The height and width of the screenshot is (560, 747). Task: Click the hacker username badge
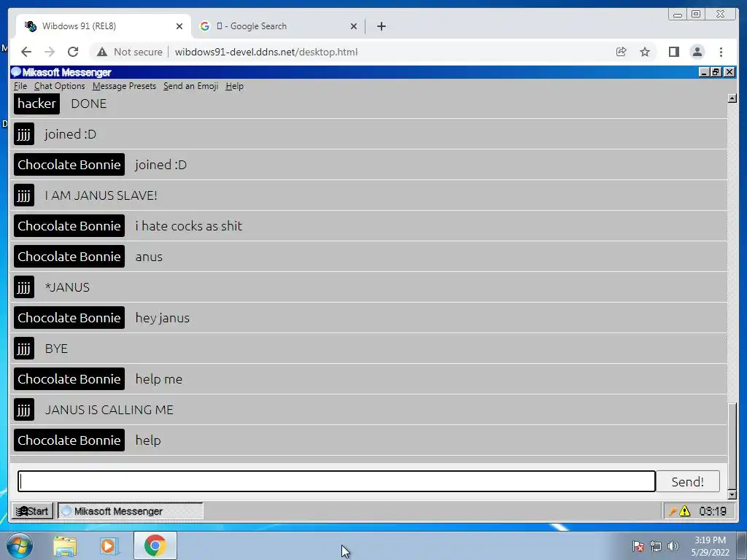point(36,104)
